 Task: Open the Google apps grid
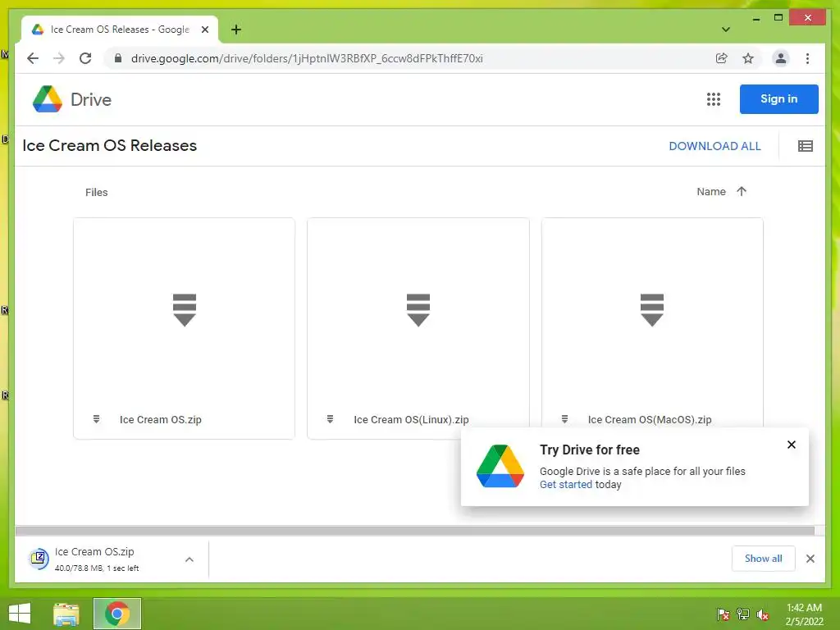[713, 99]
